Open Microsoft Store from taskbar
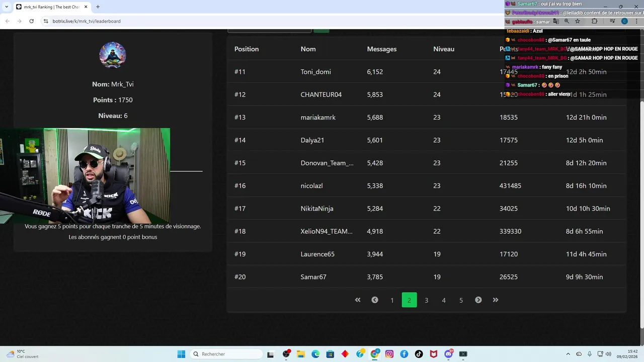 coord(330,354)
